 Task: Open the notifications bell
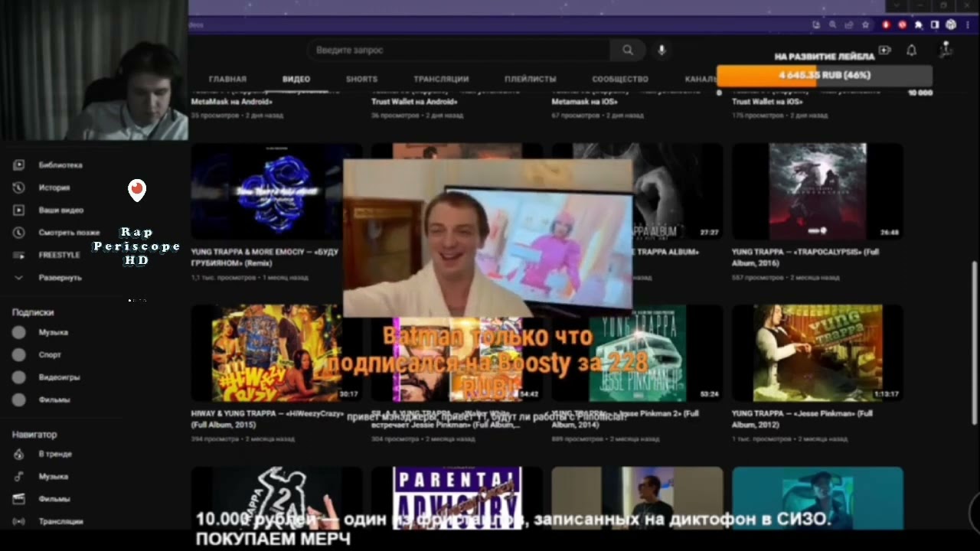(911, 51)
